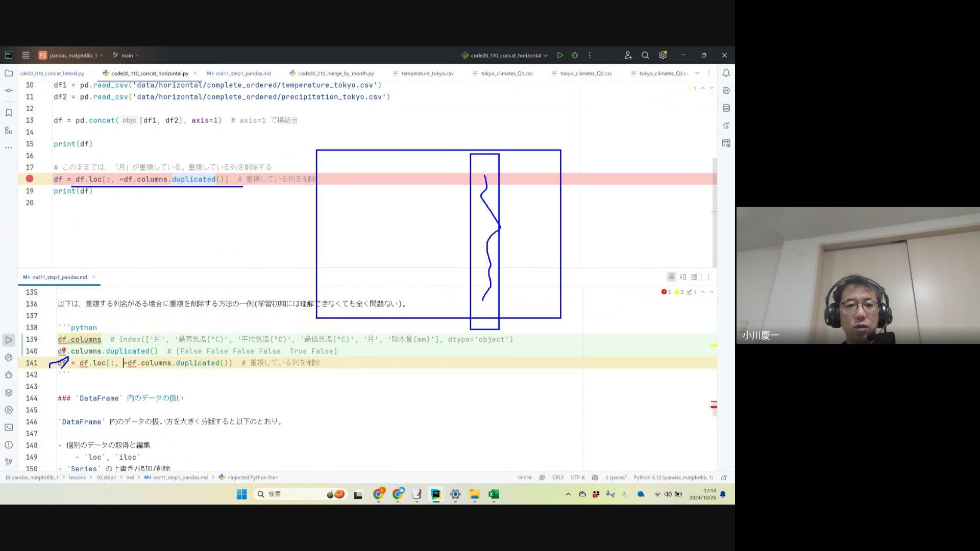This screenshot has height=551, width=980.
Task: Open the Bookmarks tool window
Action: (9, 113)
